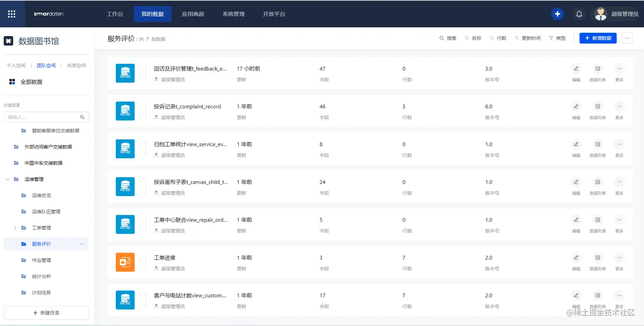Click 编辑 pencil icon on 回访及评价管理 row
The image size is (644, 326).
pos(576,68)
